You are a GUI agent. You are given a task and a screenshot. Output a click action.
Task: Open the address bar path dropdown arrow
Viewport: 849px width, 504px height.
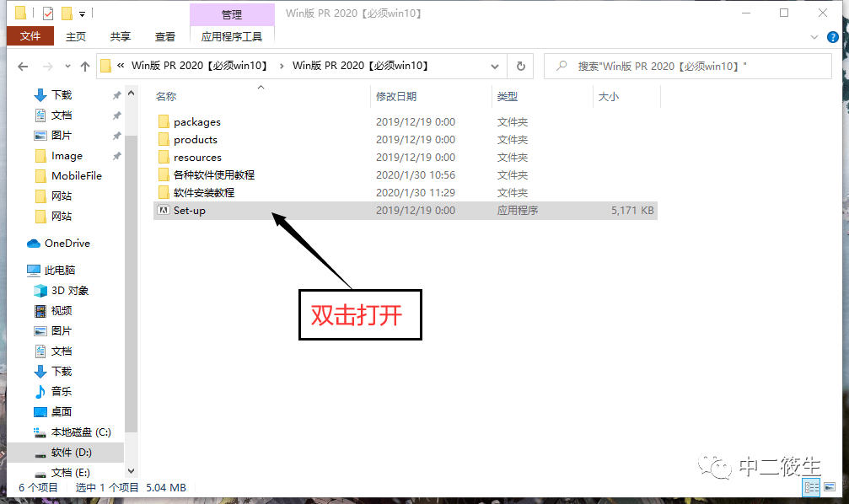[x=495, y=67]
